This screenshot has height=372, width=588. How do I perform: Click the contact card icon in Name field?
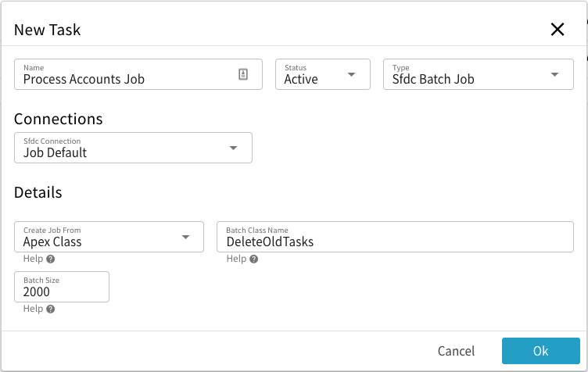click(x=243, y=75)
